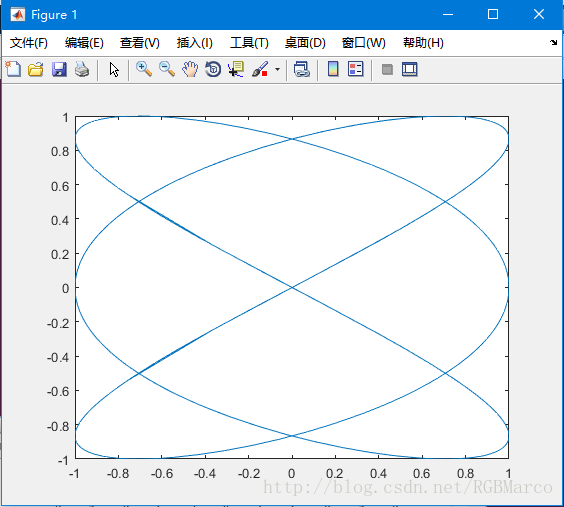Open the 帮助(H) menu
This screenshot has height=507, width=564.
pos(423,43)
